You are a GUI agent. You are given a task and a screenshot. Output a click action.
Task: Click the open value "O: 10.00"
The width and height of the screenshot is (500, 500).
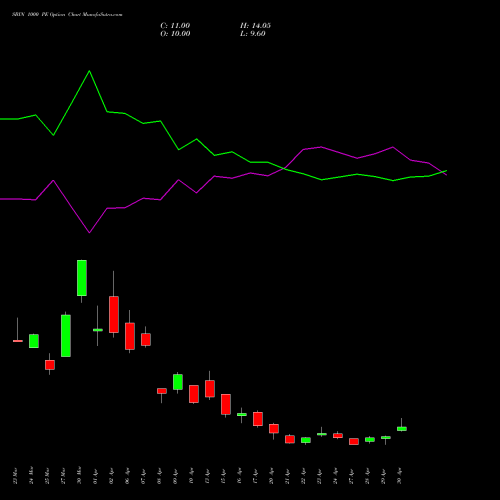[x=175, y=34]
